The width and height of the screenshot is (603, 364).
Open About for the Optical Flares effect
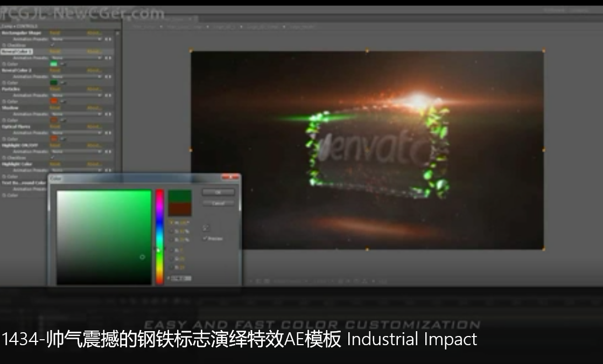click(x=94, y=127)
